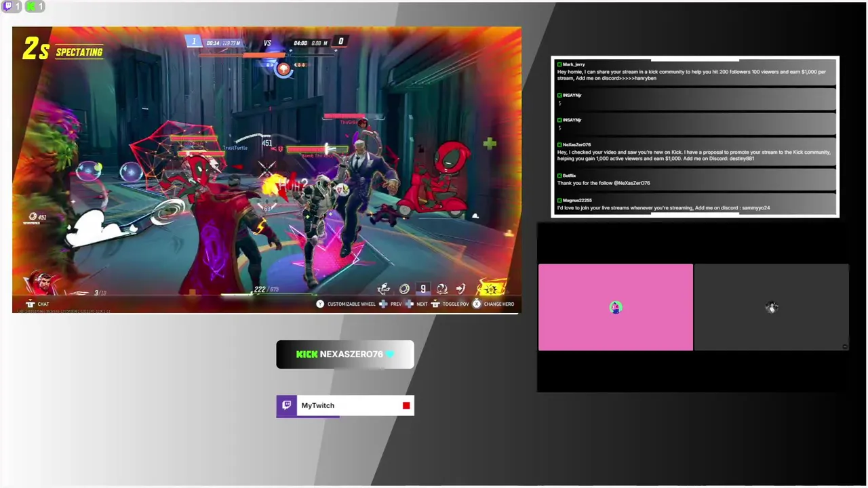Click the first INSAYNjr chat username
Image resolution: width=868 pixels, height=488 pixels.
[572, 95]
